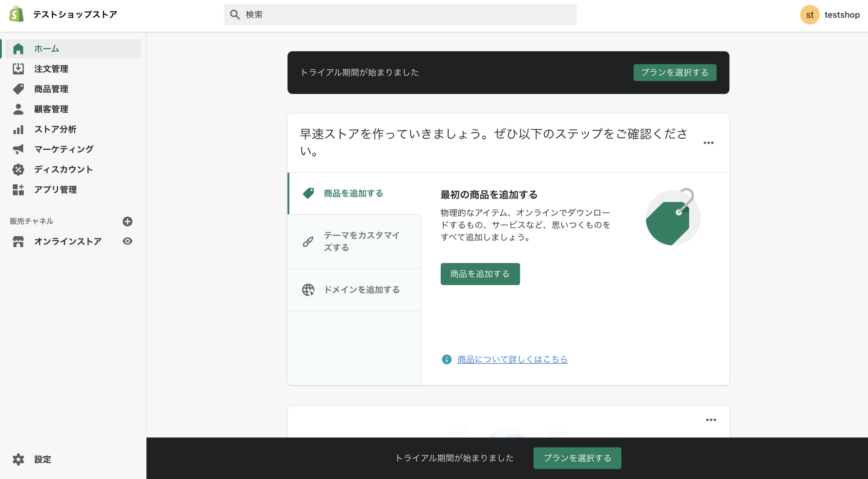Click the 商品管理 price tag icon
The height and width of the screenshot is (479, 868).
(x=18, y=89)
